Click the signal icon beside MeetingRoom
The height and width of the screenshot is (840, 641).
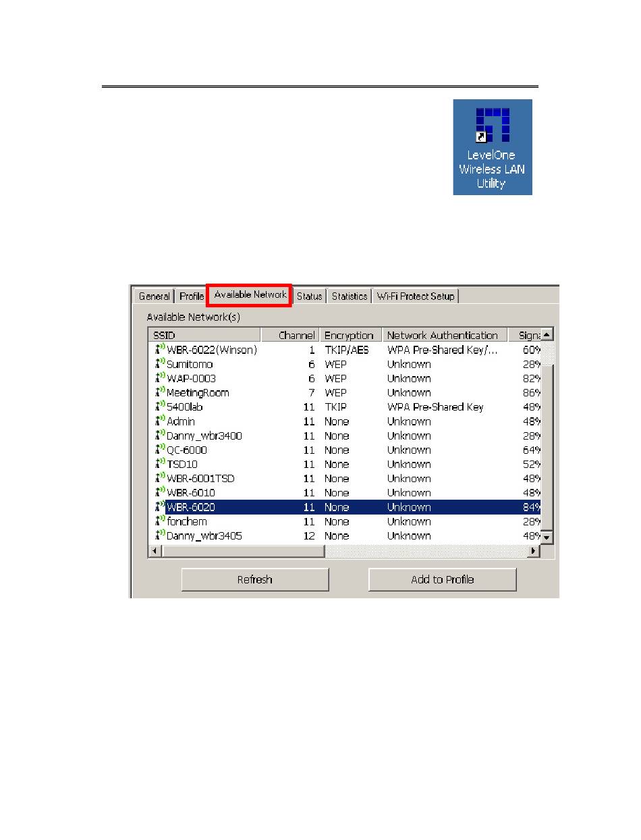point(160,392)
